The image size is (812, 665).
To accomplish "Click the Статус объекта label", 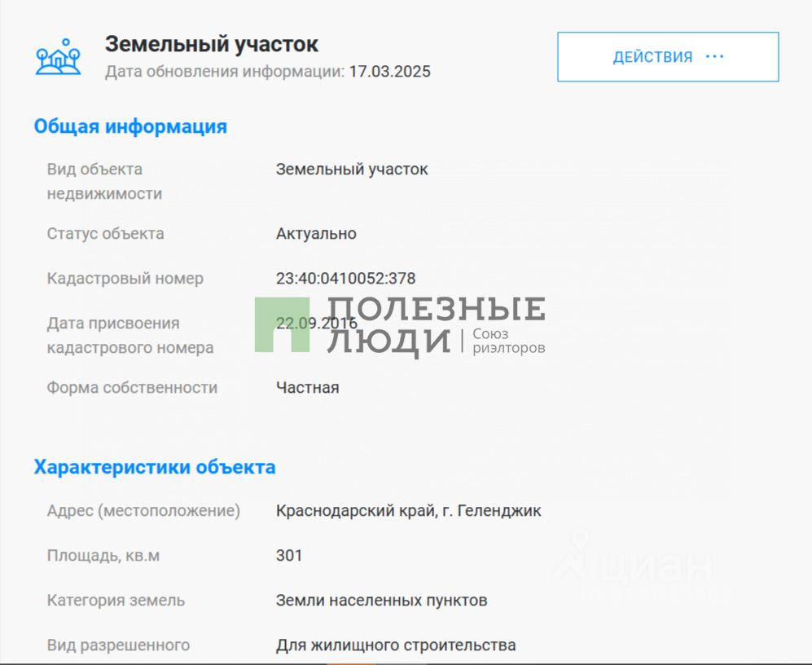I will click(105, 234).
